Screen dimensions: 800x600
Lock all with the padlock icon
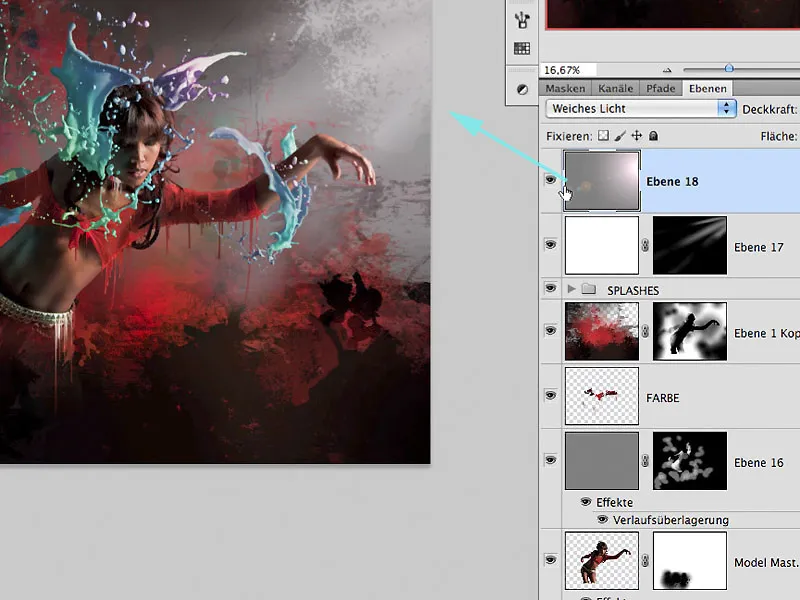pyautogui.click(x=653, y=136)
